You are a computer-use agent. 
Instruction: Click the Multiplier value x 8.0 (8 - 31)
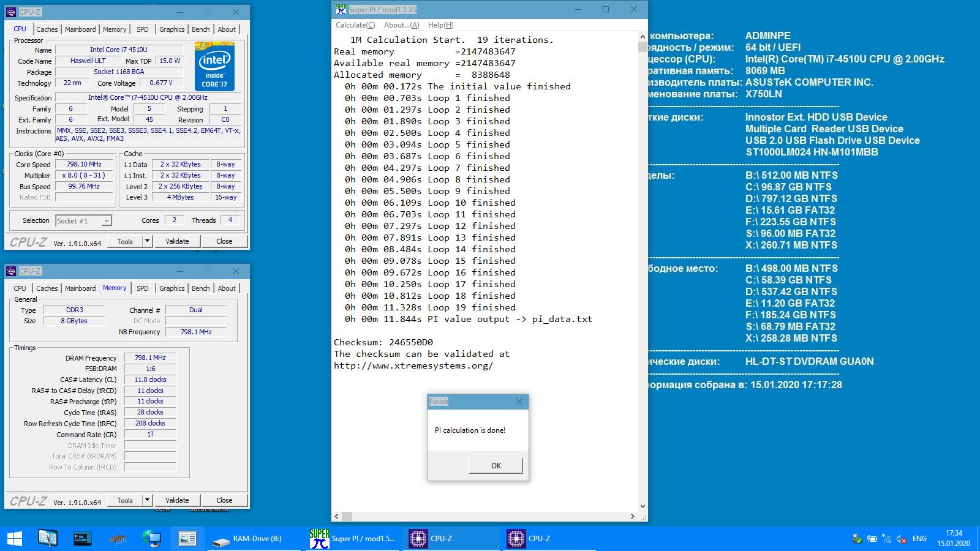tap(84, 175)
